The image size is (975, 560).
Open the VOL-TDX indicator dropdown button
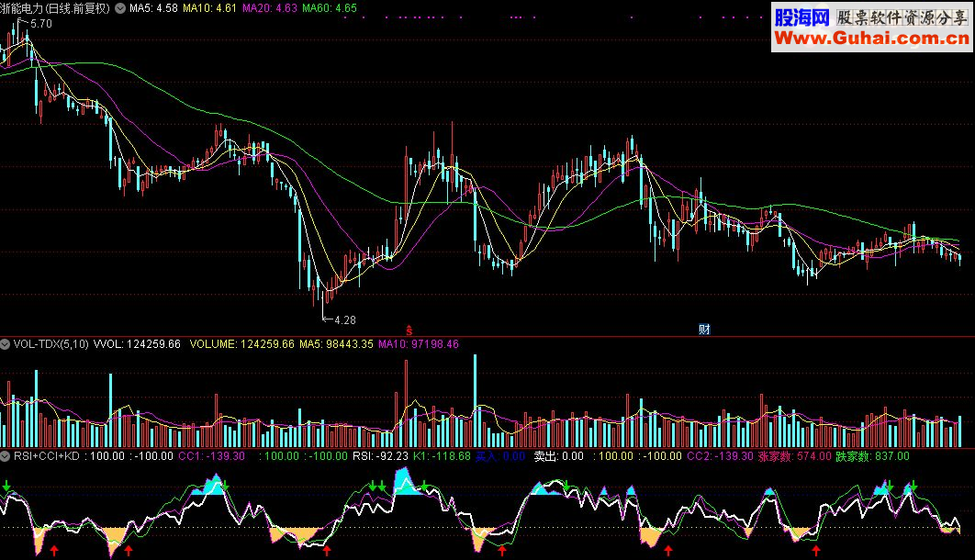[5, 343]
